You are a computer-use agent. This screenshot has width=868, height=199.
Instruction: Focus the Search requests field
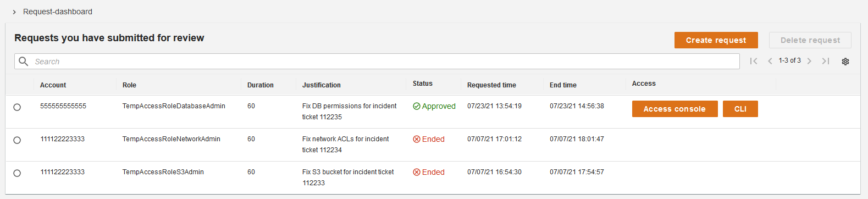377,61
